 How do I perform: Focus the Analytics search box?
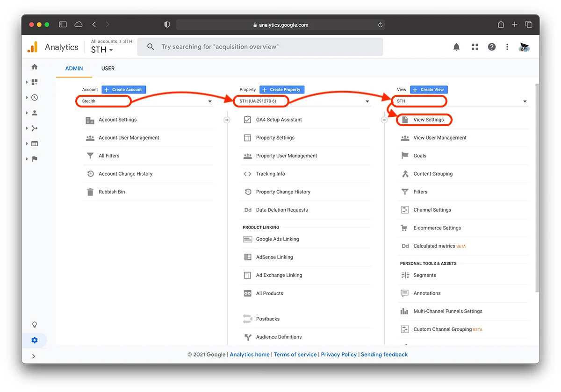pos(260,47)
